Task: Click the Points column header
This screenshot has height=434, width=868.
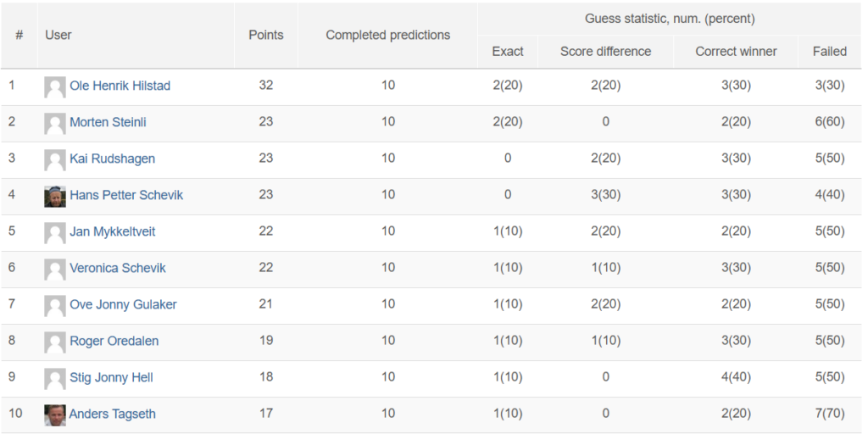Action: pos(265,36)
